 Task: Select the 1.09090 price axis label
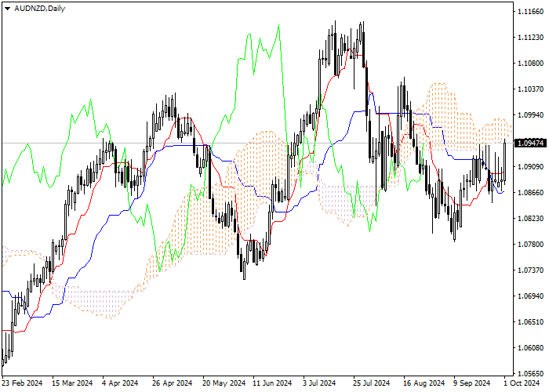tap(530, 166)
